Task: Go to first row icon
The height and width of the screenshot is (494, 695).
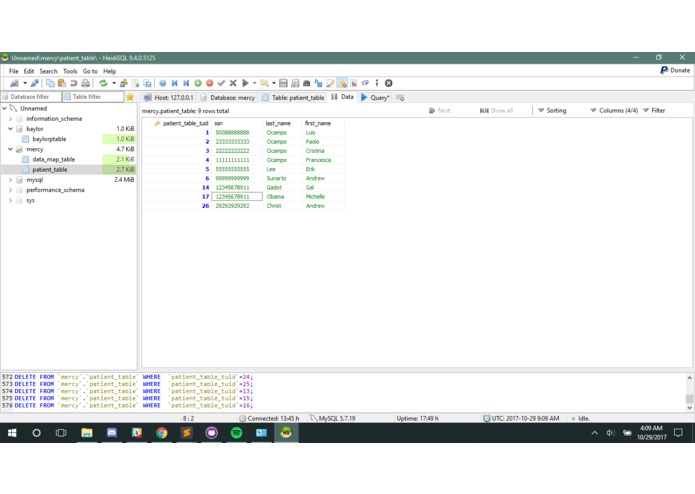Action: click(x=175, y=83)
